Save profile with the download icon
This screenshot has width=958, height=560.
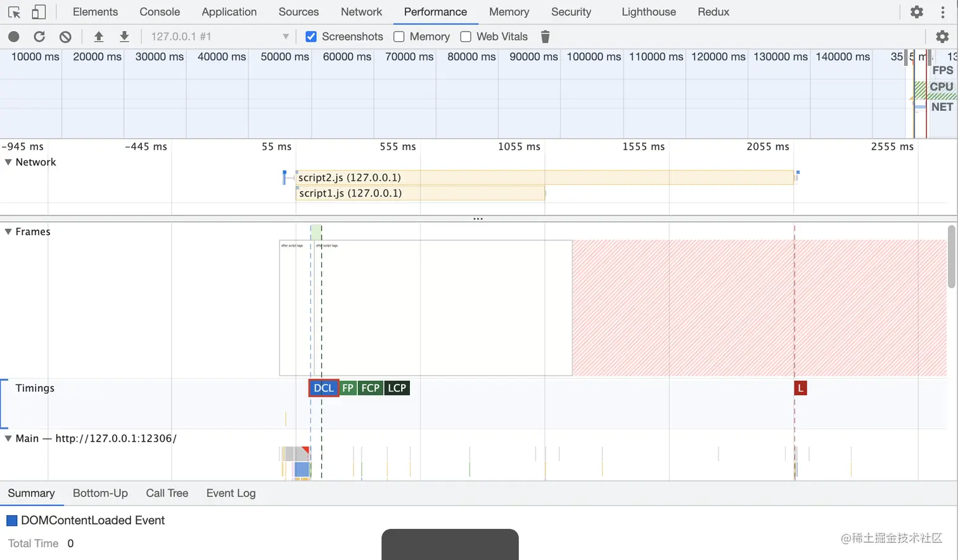[124, 37]
